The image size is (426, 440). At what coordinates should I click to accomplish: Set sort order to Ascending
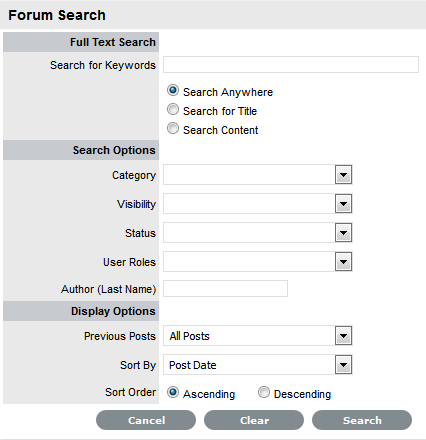[173, 392]
